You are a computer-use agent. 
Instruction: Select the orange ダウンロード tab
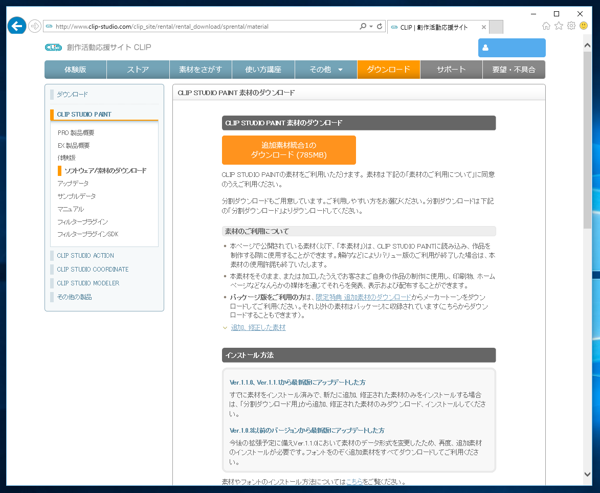tap(388, 69)
